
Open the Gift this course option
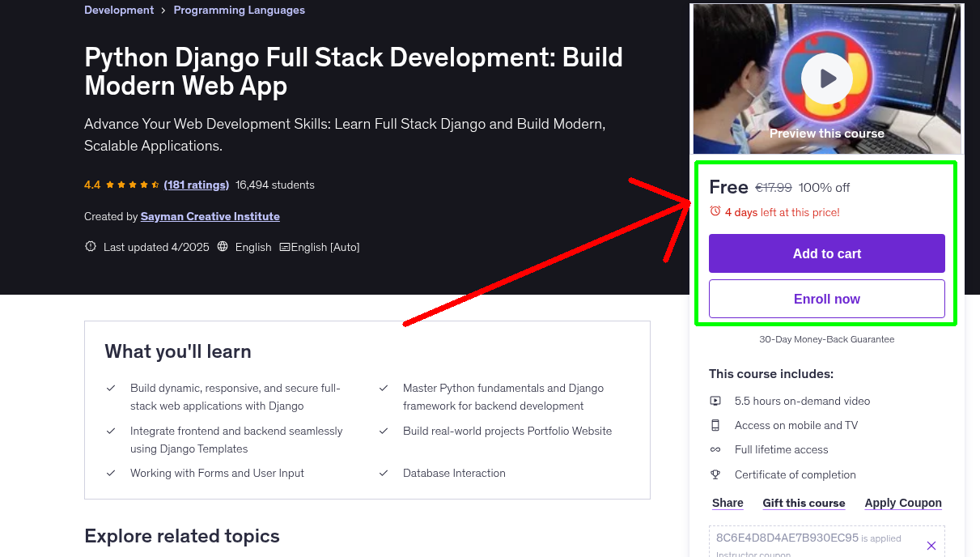click(804, 503)
